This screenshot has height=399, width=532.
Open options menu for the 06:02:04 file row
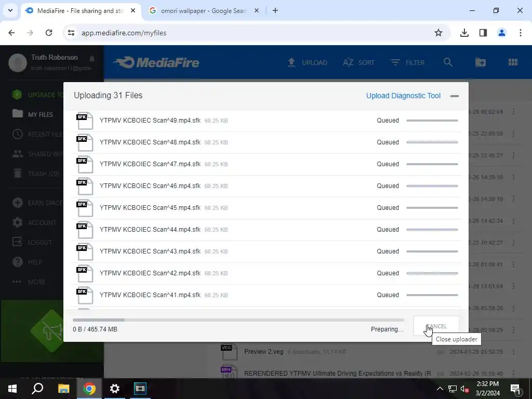coord(513,112)
